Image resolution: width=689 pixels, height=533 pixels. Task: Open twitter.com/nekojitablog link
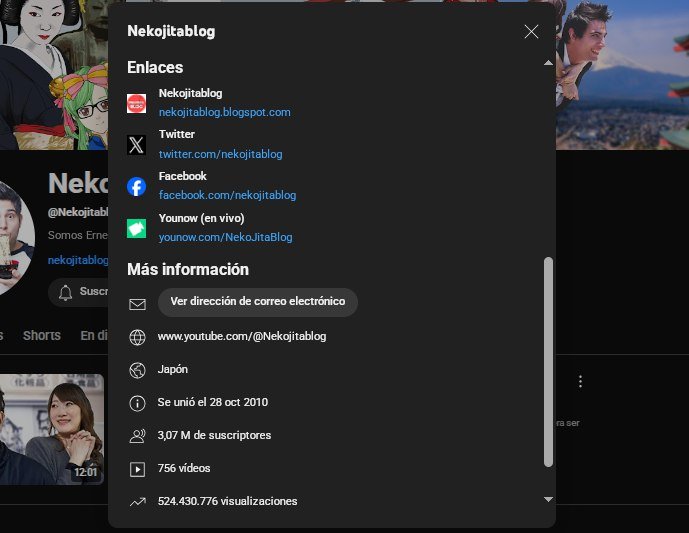[221, 154]
